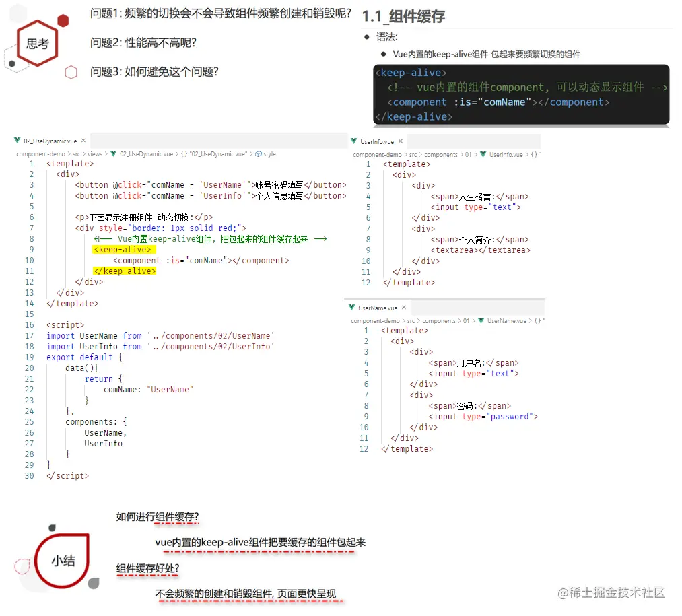This screenshot has height=616, width=682.
Task: Click span line 人生格言 in UserInfo.vue
Action: [479, 196]
